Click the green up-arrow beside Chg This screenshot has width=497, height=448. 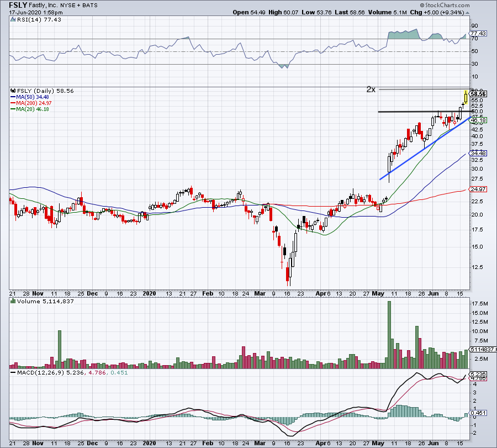(x=468, y=13)
